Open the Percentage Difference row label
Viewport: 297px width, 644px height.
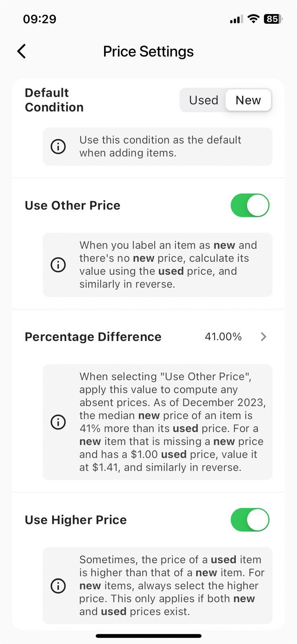pos(93,337)
